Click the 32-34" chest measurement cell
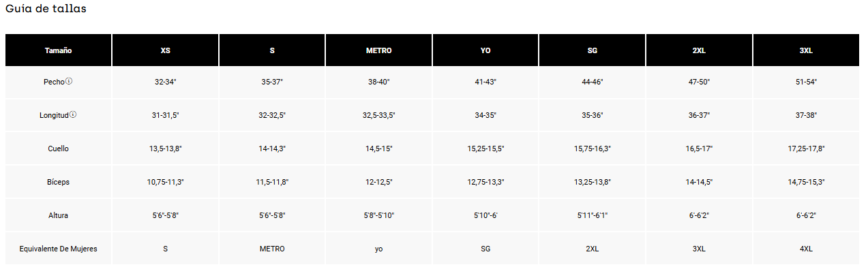The width and height of the screenshot is (868, 280). [166, 82]
